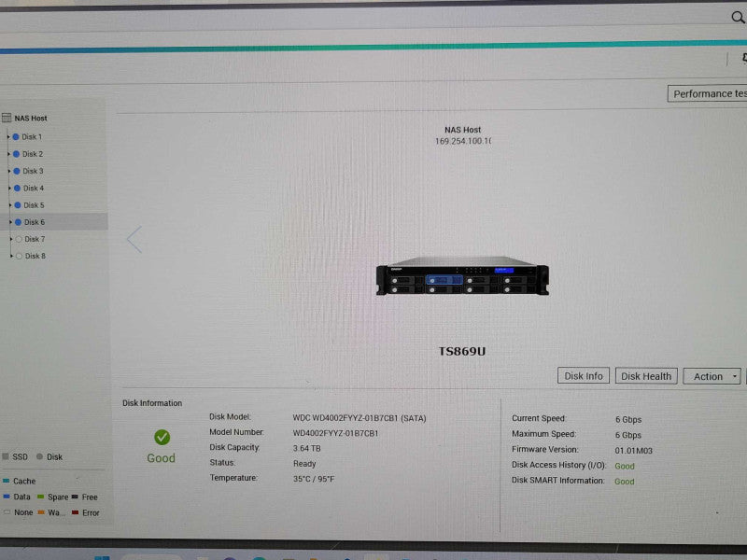Click the green Good checkmark icon
Image resolution: width=747 pixels, height=560 pixels.
162,437
